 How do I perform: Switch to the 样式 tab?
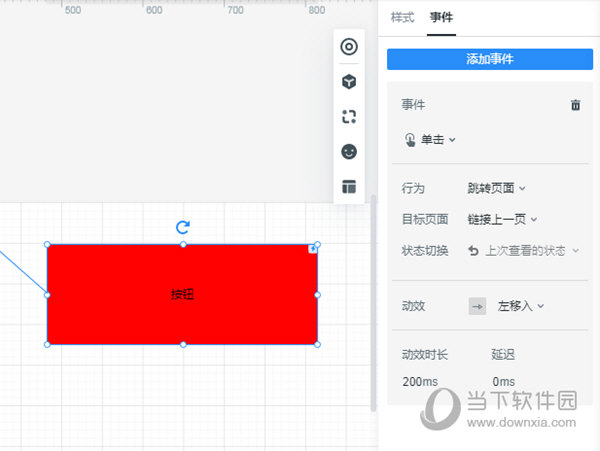[402, 18]
